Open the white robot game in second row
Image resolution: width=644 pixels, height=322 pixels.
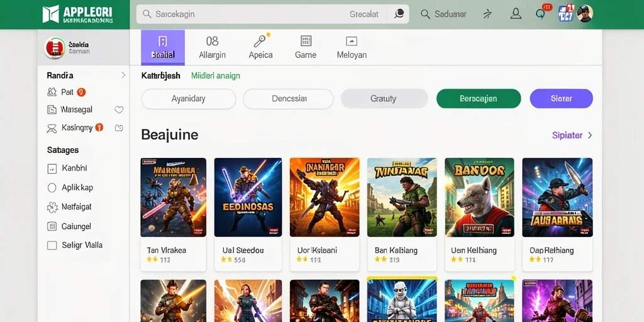(x=402, y=300)
